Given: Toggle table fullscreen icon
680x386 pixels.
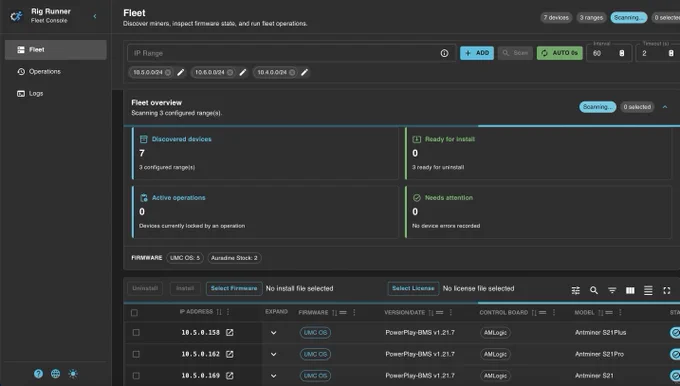Looking at the screenshot, I should [667, 290].
